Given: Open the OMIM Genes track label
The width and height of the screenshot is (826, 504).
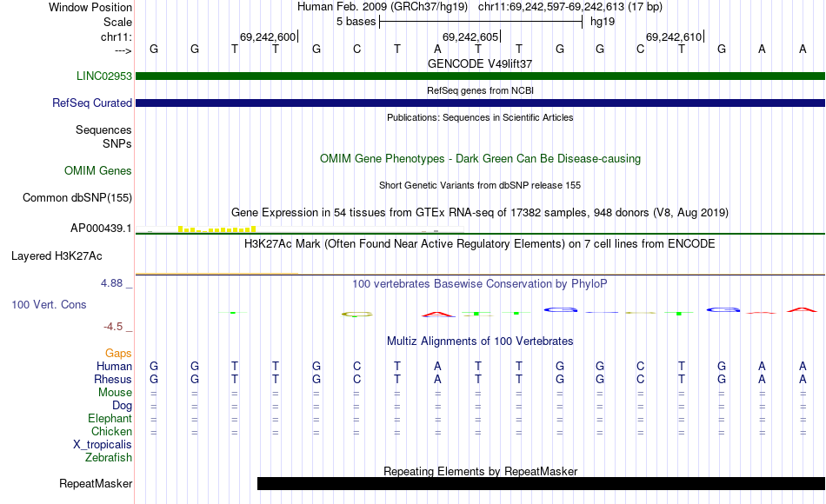Looking at the screenshot, I should [x=98, y=170].
